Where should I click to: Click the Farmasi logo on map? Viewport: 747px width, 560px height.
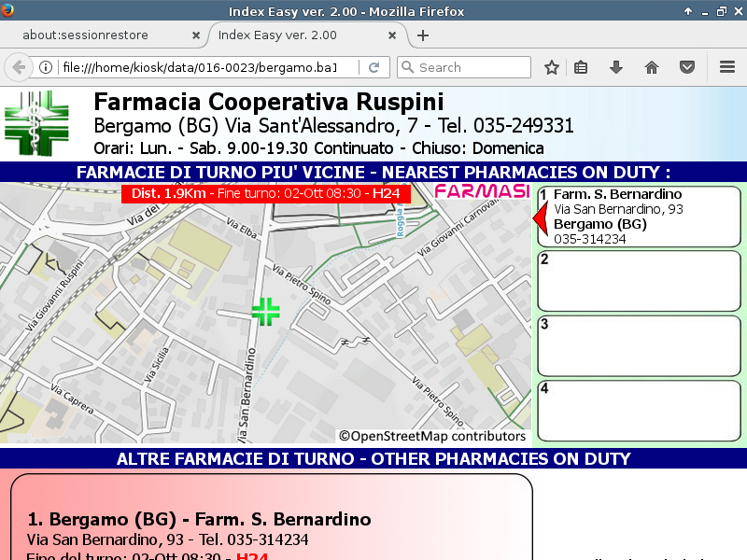[x=482, y=191]
